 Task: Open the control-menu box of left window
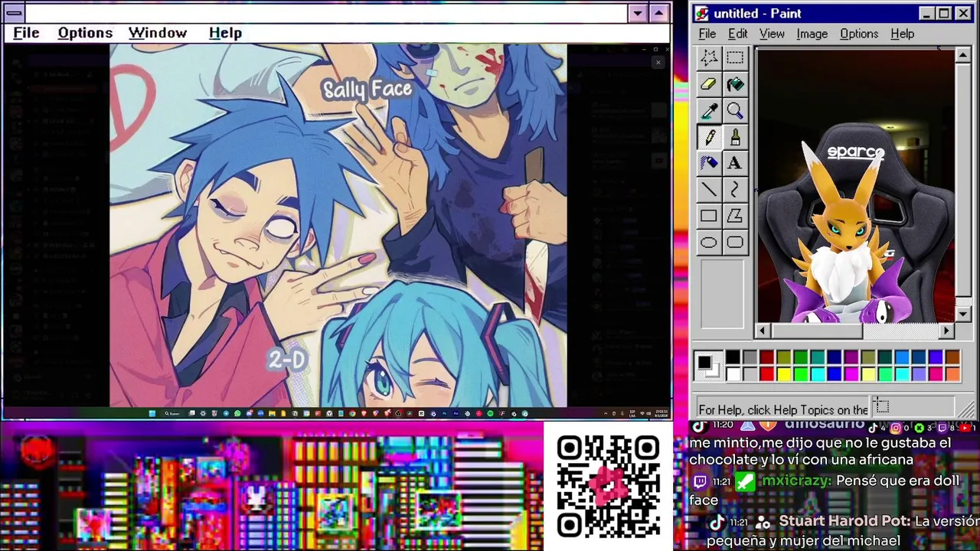pyautogui.click(x=13, y=13)
